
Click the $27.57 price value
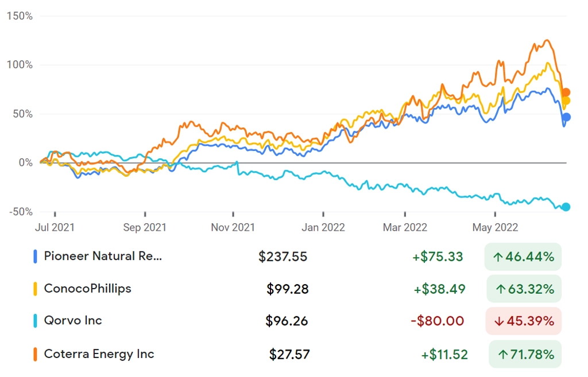click(x=289, y=354)
